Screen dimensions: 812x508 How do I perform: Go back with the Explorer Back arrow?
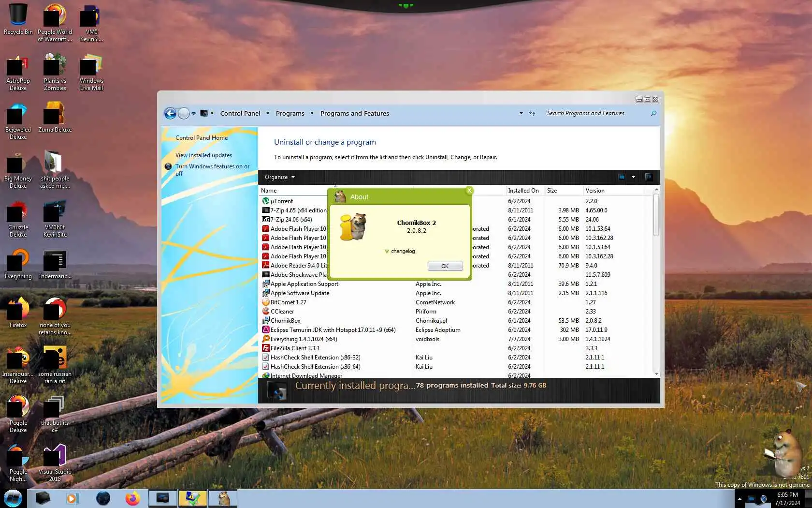point(170,113)
